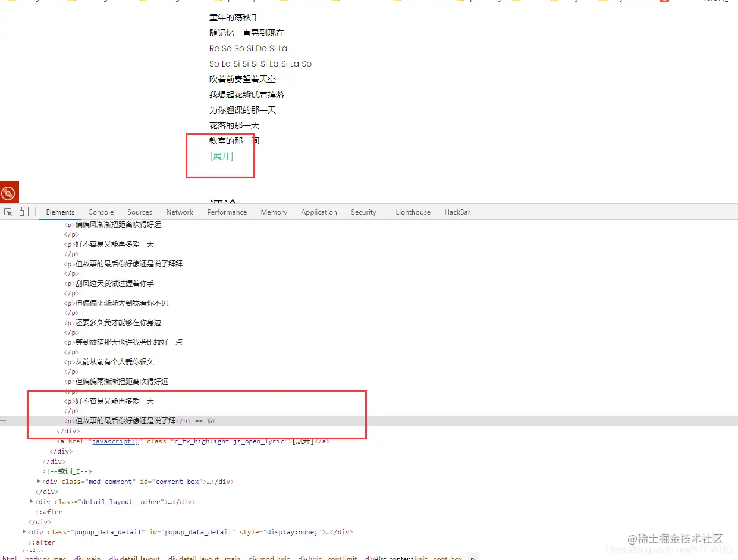
Task: Toggle the device emulation toolbar icon
Action: [x=24, y=212]
